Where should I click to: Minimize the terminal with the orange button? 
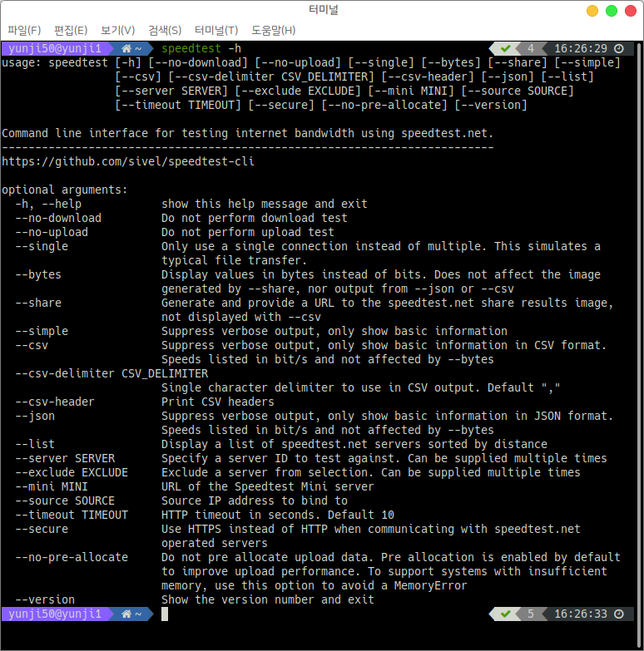coord(592,11)
